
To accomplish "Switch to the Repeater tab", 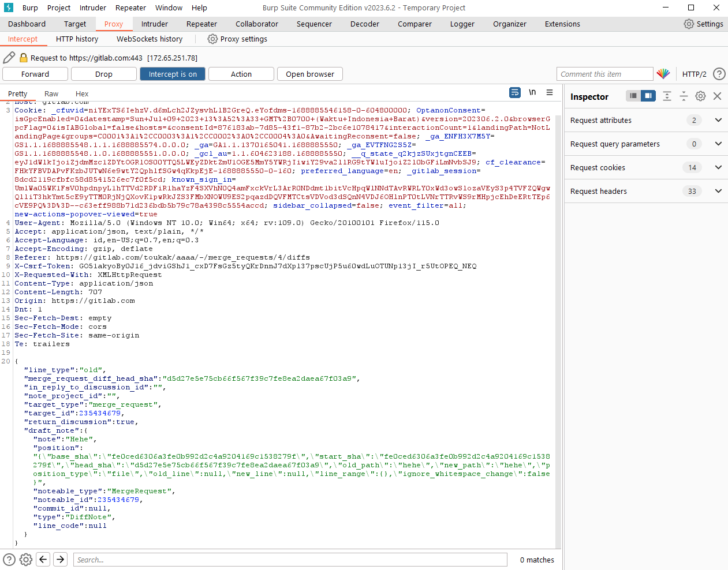I will 201,24.
